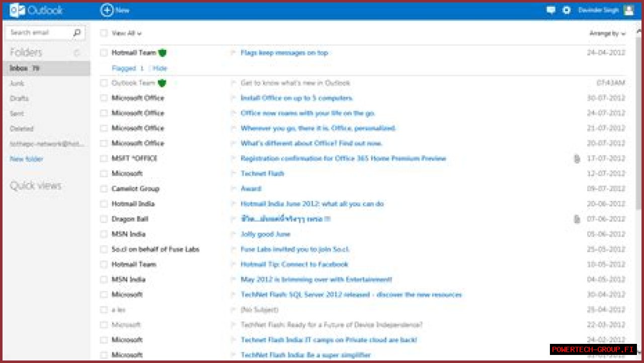Tick the select-all checkbox beside View All
The image size is (644, 363).
pyautogui.click(x=104, y=33)
